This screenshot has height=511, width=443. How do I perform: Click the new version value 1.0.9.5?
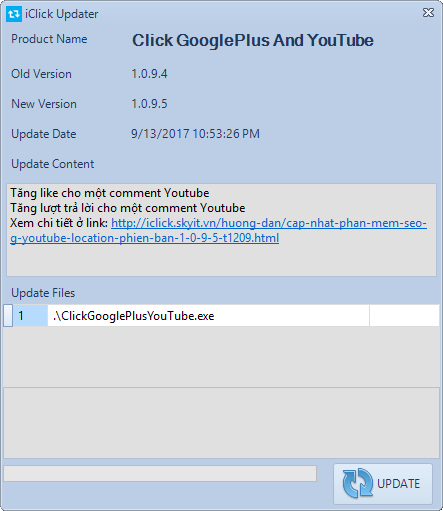[149, 104]
